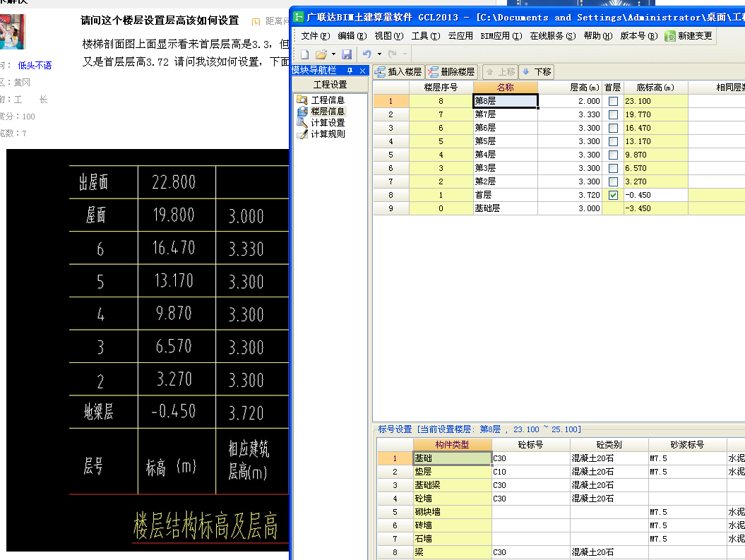Select the -3.450 bottom elevation cell
Viewport: 745px width, 560px height.
[x=656, y=208]
